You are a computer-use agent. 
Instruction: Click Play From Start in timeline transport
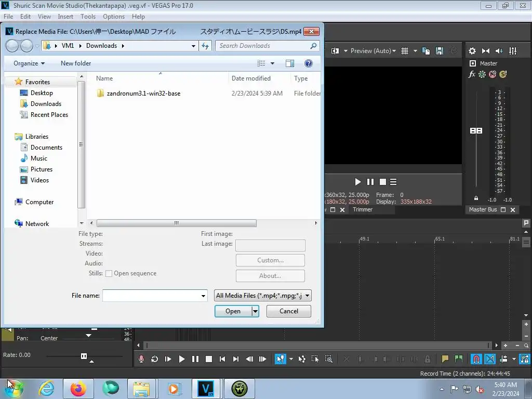168,359
